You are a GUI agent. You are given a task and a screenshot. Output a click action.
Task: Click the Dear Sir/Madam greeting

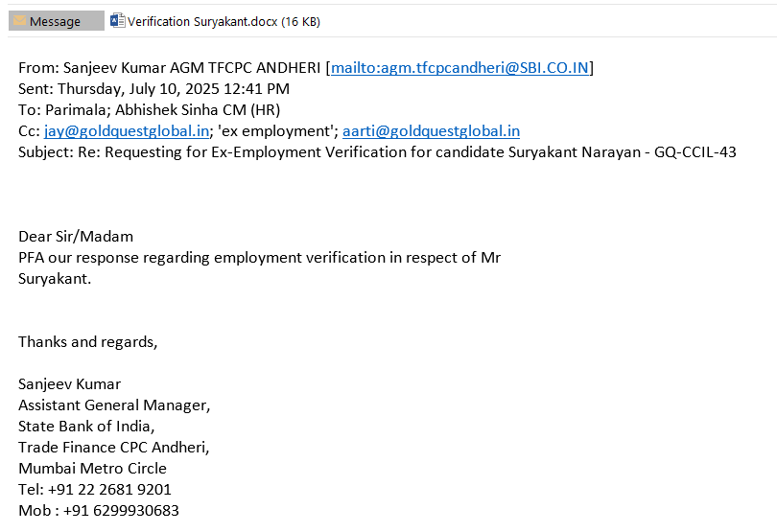coord(76,236)
